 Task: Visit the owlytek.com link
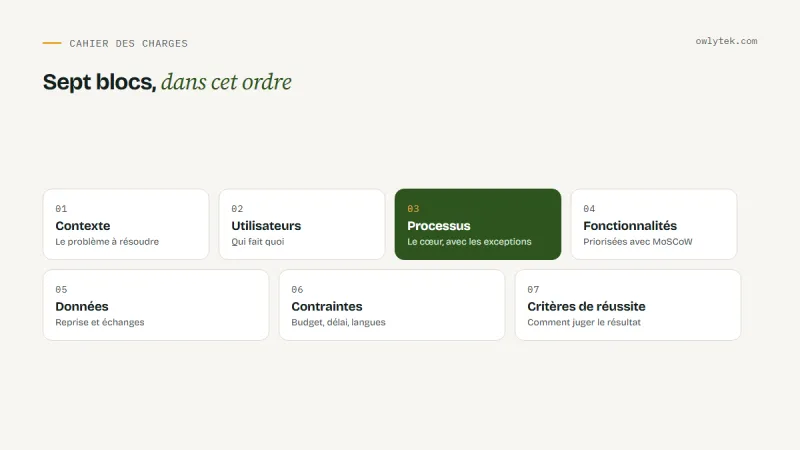726,41
